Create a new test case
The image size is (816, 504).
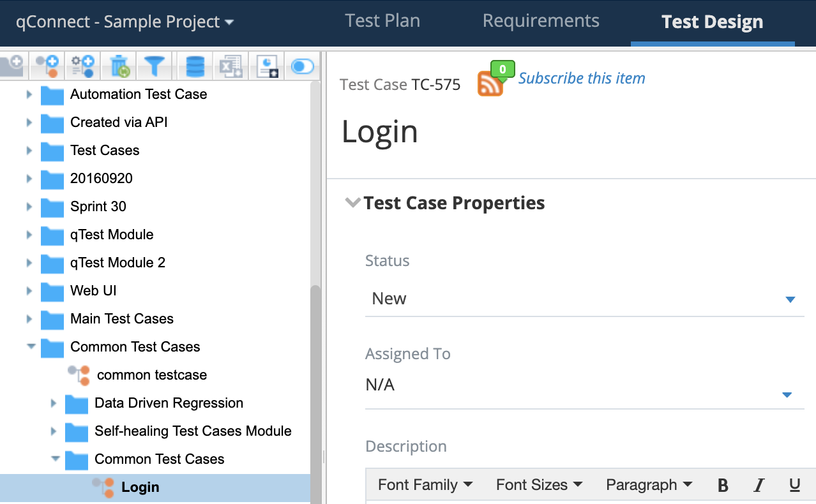(47, 66)
